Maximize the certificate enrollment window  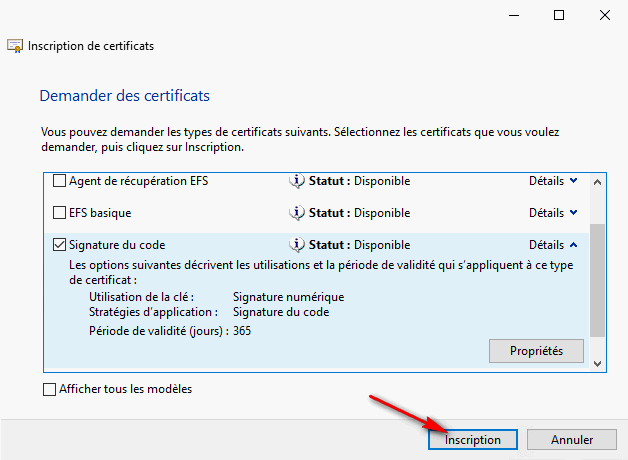tap(559, 15)
